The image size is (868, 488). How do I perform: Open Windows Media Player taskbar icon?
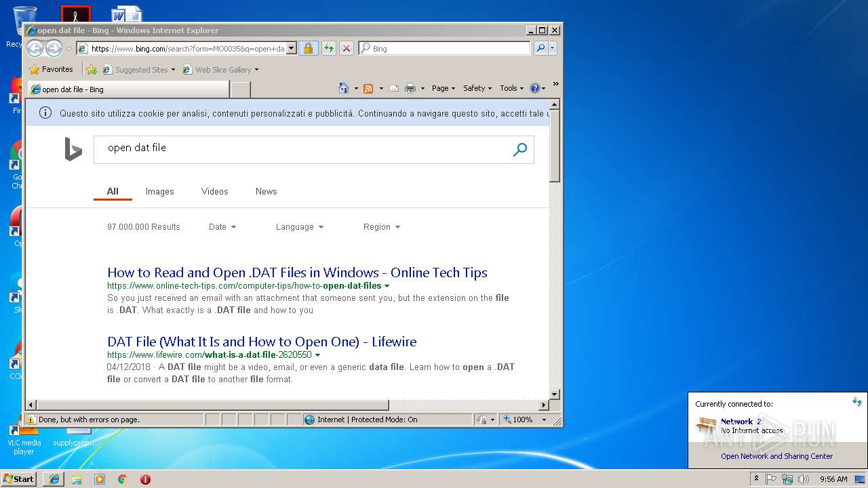click(100, 479)
